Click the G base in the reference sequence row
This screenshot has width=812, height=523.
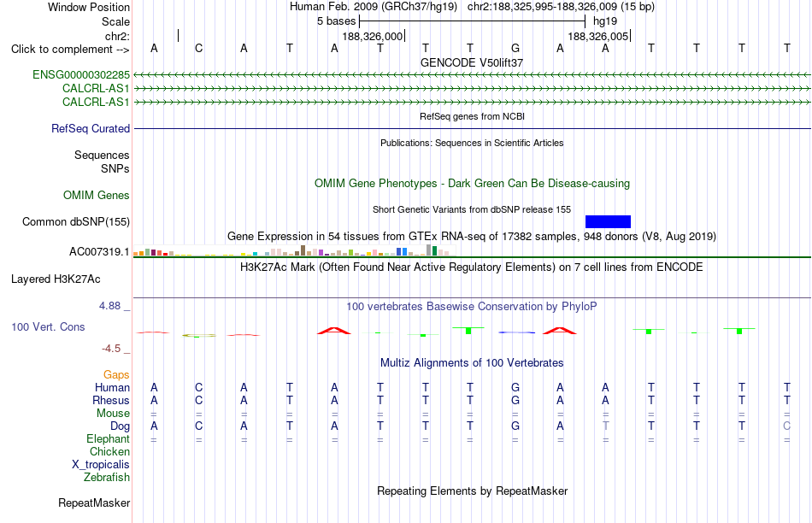[515, 48]
